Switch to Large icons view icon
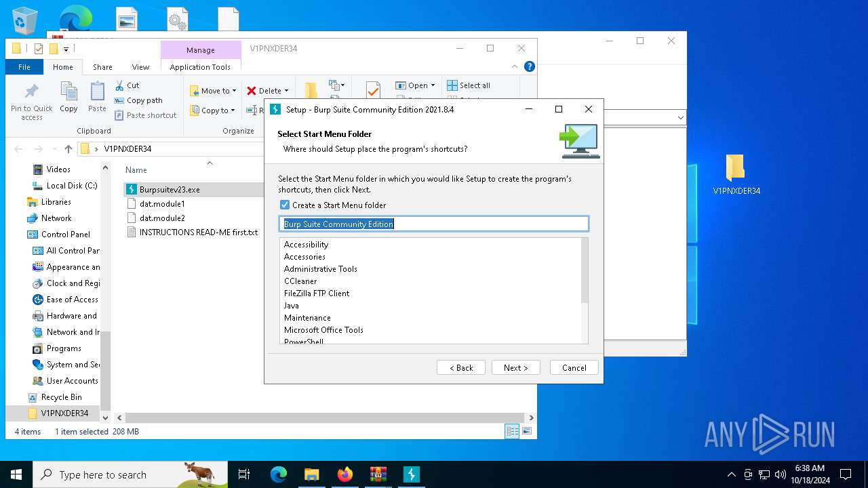The height and width of the screenshot is (488, 868). (x=527, y=431)
